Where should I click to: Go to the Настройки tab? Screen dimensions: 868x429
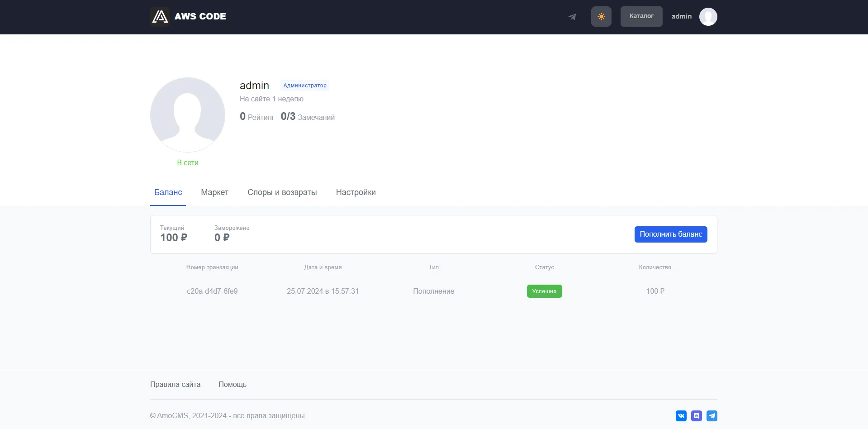tap(356, 192)
